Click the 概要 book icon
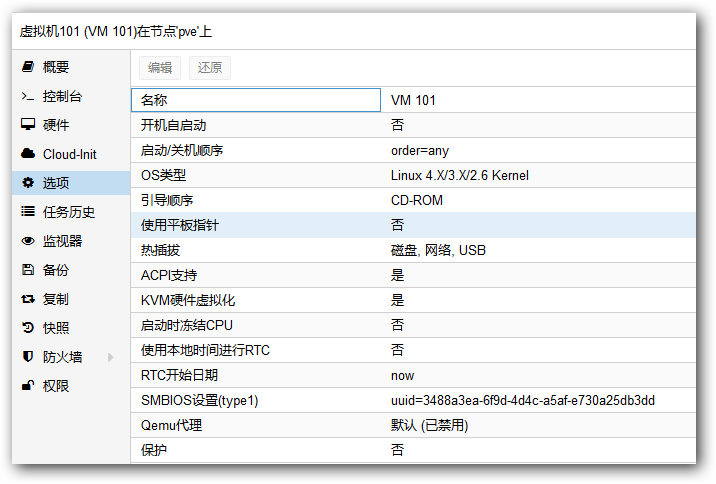 tap(28, 67)
